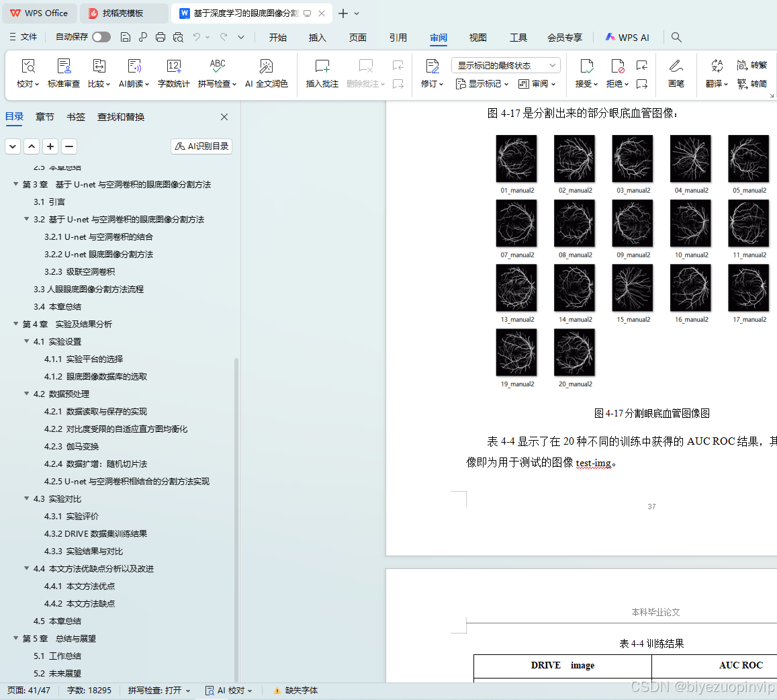The image size is (777, 700).
Task: Go to heading 3.3 人眼眼底图像分割方法流程
Action: coord(89,289)
